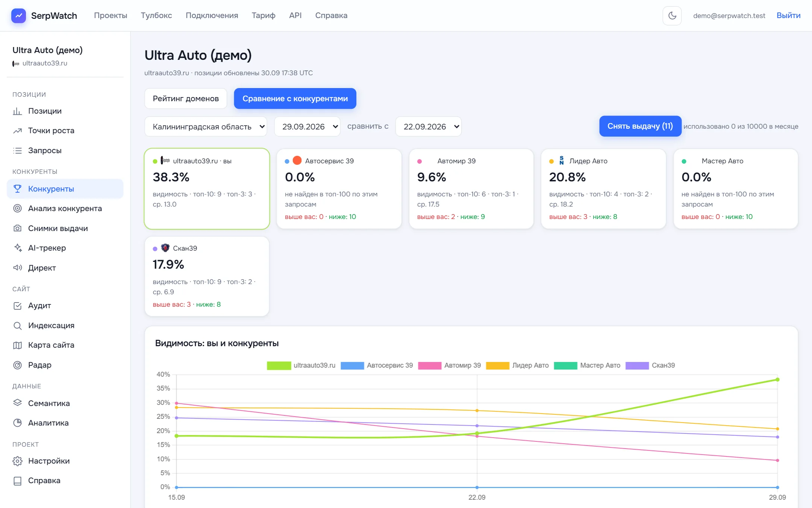The image size is (812, 508).
Task: Click the Карта сайта map icon
Action: [17, 345]
